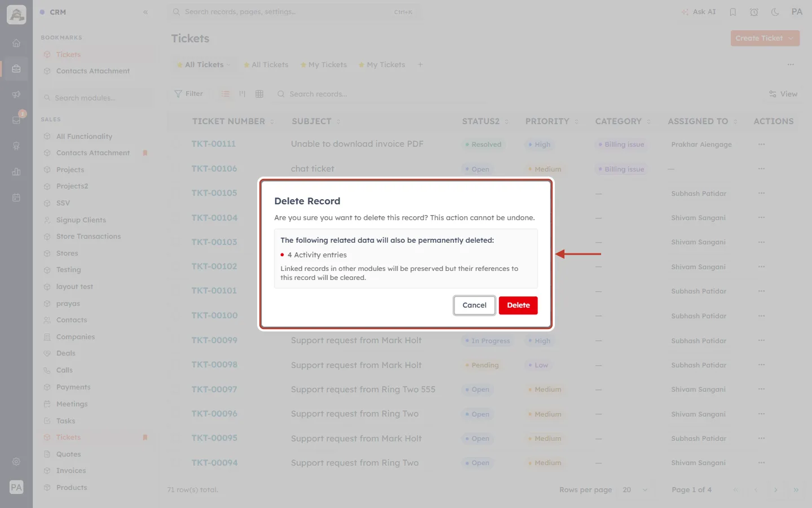Click the PA avatar at rail bottom
Image resolution: width=812 pixels, height=508 pixels.
(x=16, y=487)
